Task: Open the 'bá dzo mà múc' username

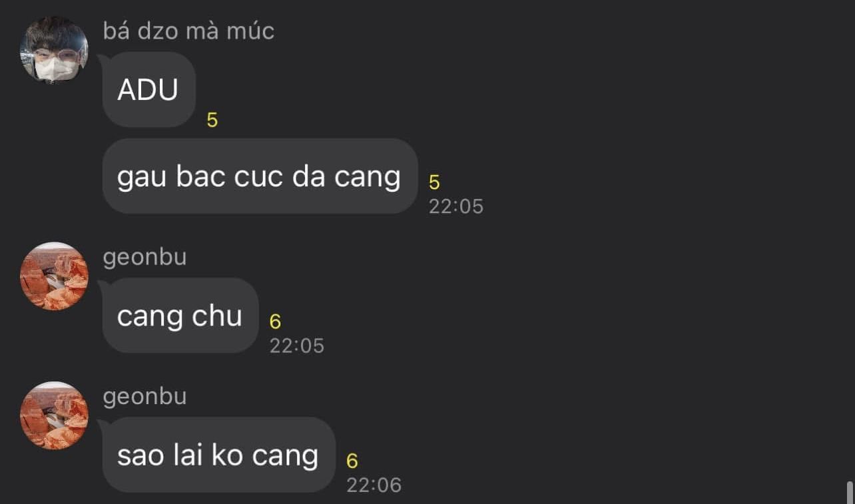Action: pyautogui.click(x=188, y=31)
